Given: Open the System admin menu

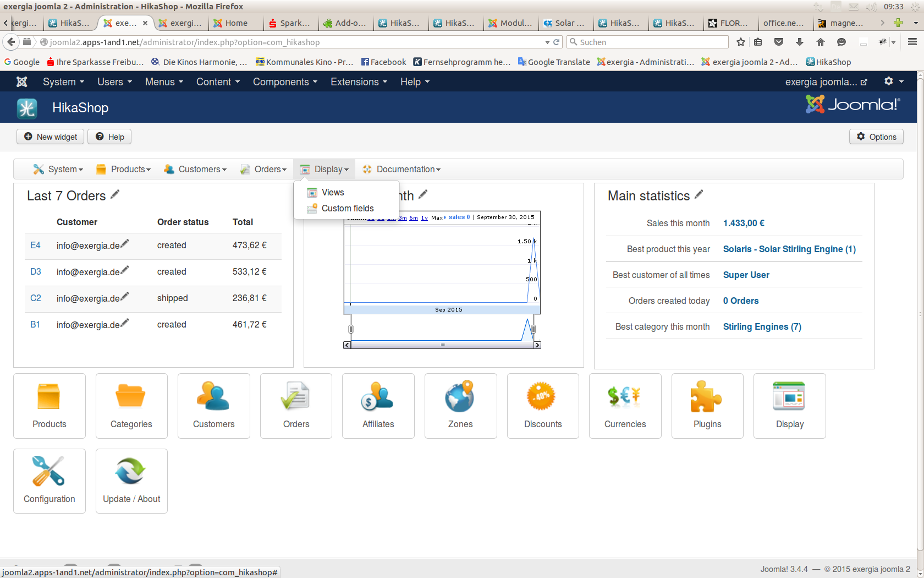Looking at the screenshot, I should (63, 82).
